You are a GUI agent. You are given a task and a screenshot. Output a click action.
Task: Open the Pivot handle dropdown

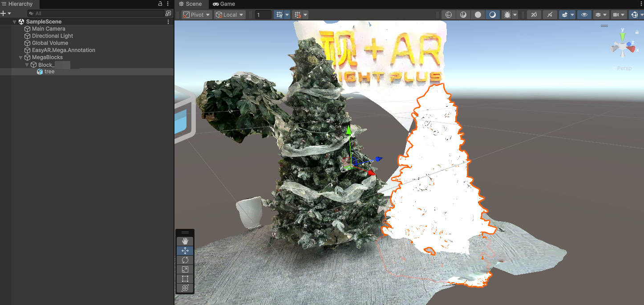coord(196,14)
